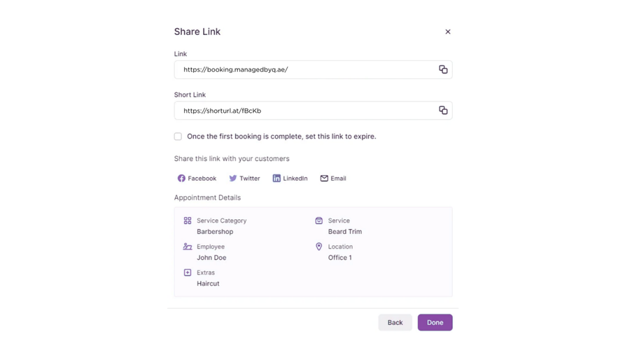The image size is (644, 362).
Task: Click the Location pin icon
Action: coord(318,246)
